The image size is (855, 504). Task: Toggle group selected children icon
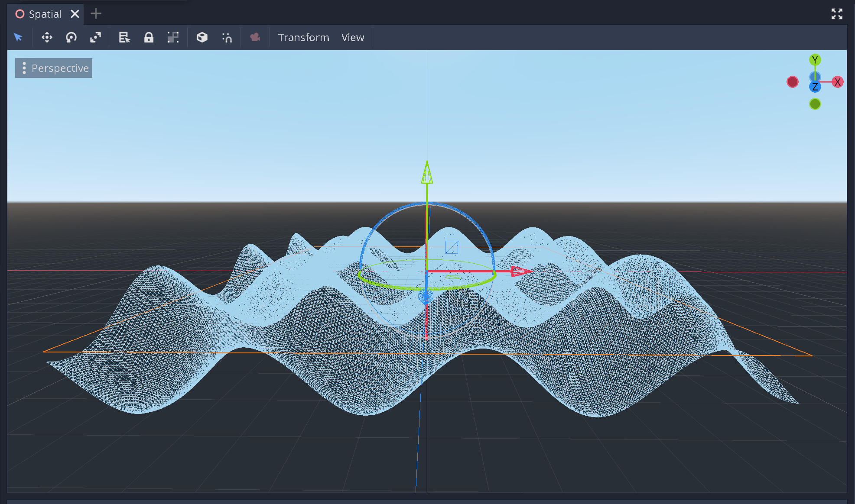pyautogui.click(x=173, y=37)
